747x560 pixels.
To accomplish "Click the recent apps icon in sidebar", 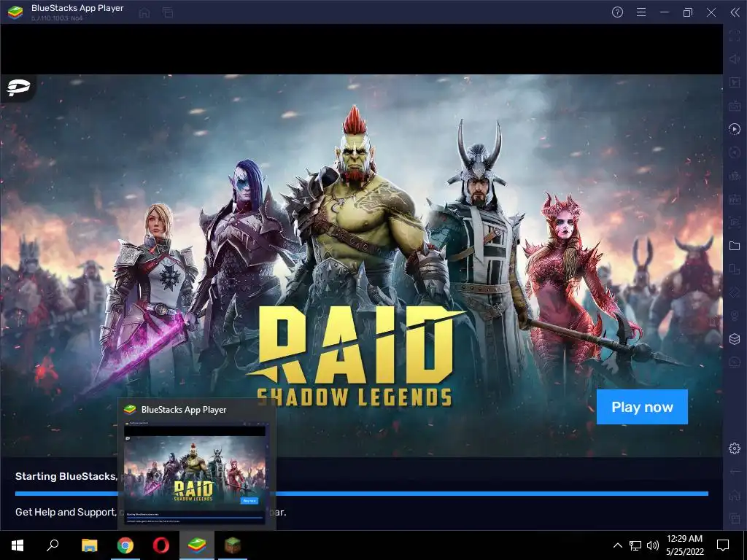I will pos(734,518).
